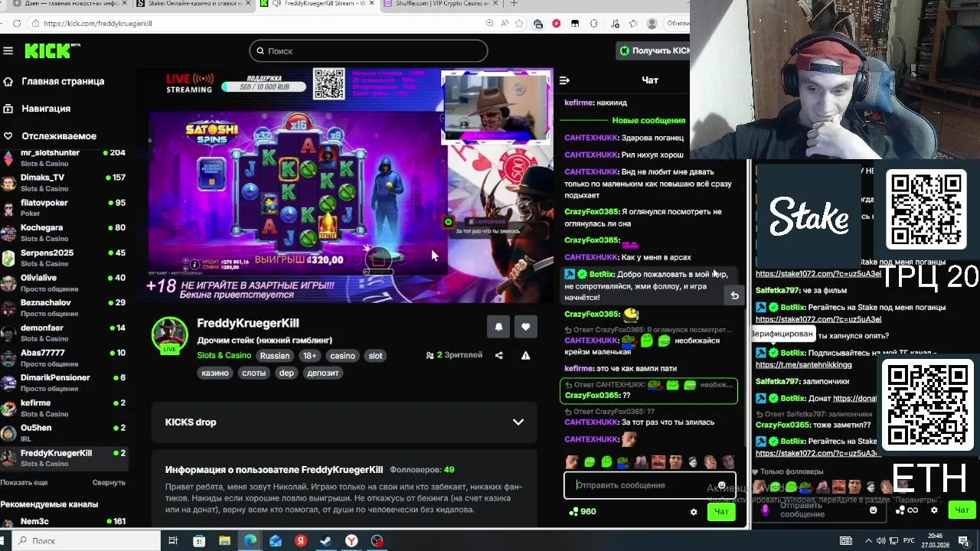This screenshot has width=980, height=551.
Task: Open a new browser tab
Action: (514, 4)
